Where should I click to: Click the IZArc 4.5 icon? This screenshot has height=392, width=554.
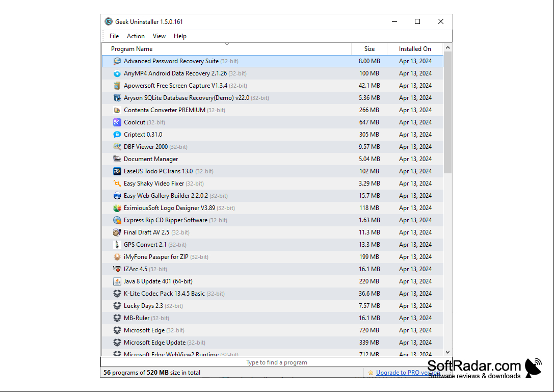click(117, 269)
